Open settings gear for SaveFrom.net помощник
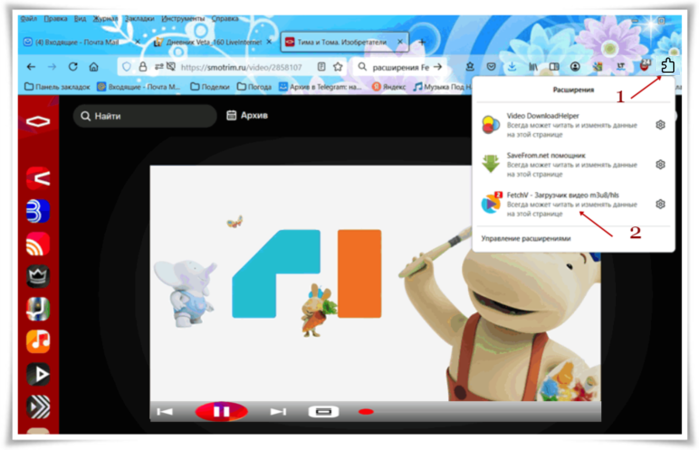The image size is (699, 450). tap(660, 165)
